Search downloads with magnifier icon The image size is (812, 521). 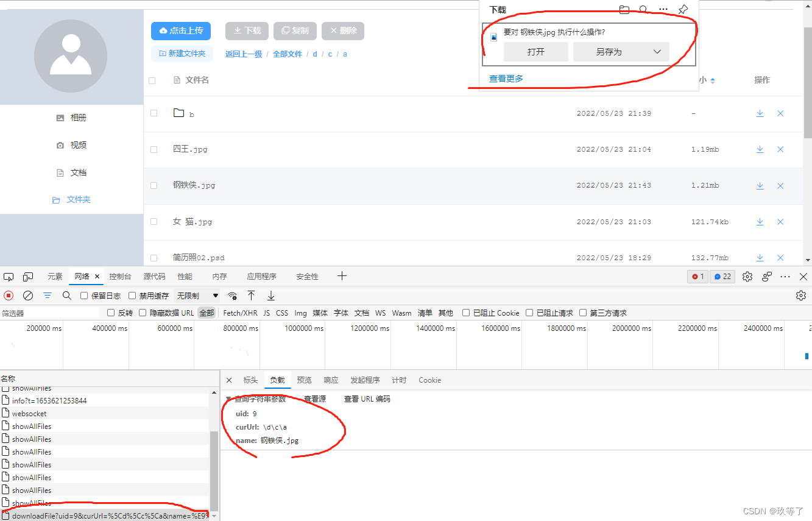(643, 10)
